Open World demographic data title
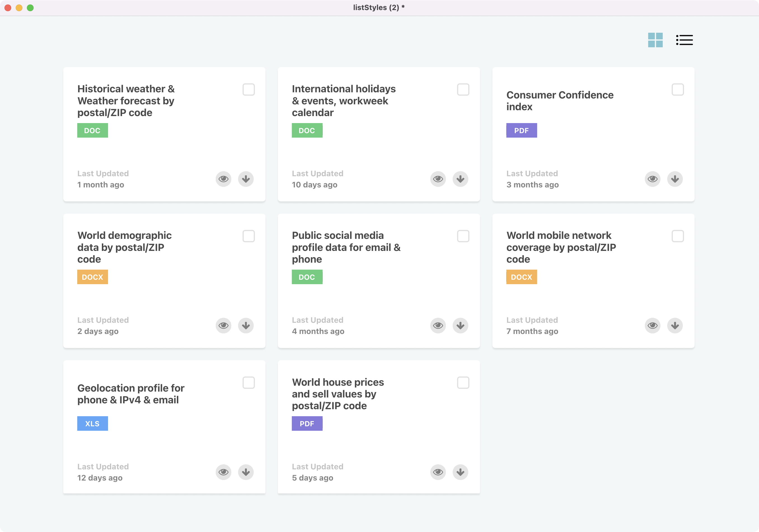 click(124, 247)
